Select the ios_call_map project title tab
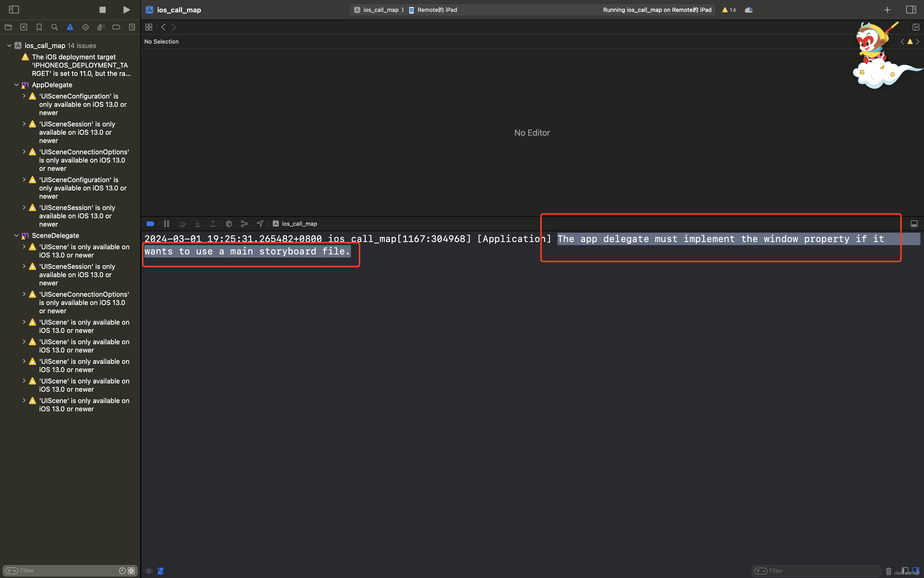This screenshot has height=578, width=924. 174,10
